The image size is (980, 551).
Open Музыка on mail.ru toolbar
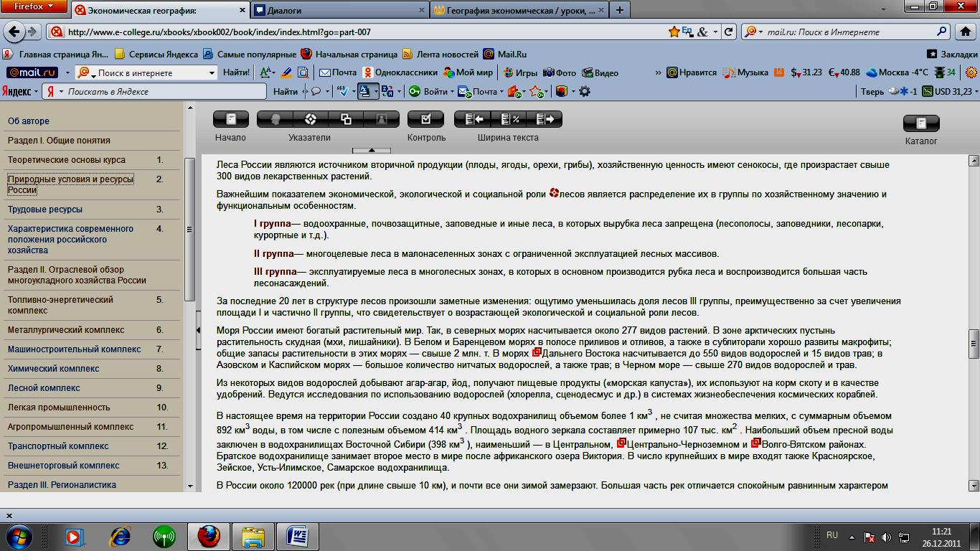point(746,72)
